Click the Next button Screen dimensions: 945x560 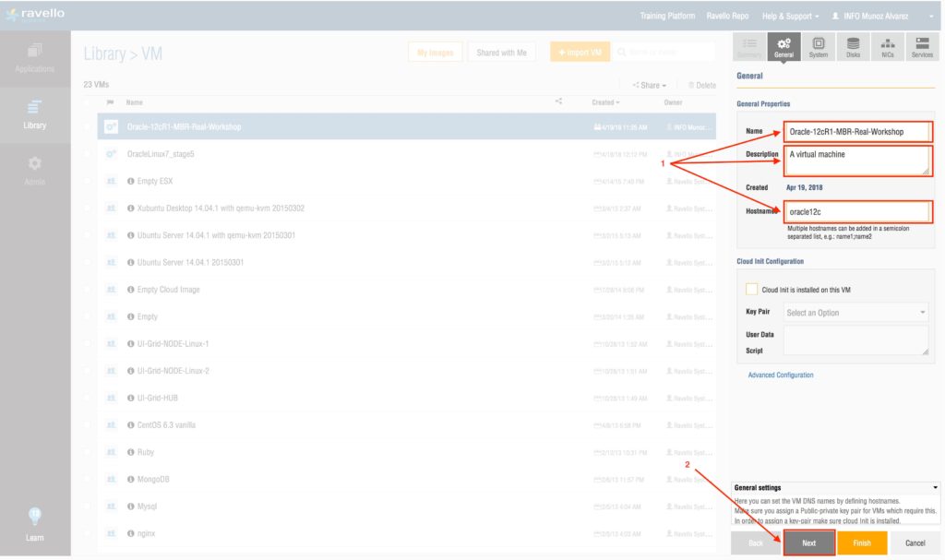click(808, 543)
